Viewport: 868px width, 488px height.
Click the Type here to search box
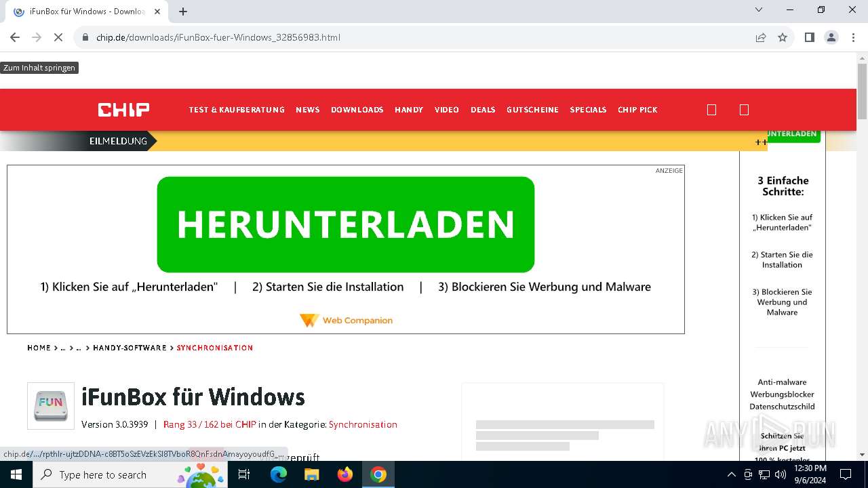coord(130,474)
